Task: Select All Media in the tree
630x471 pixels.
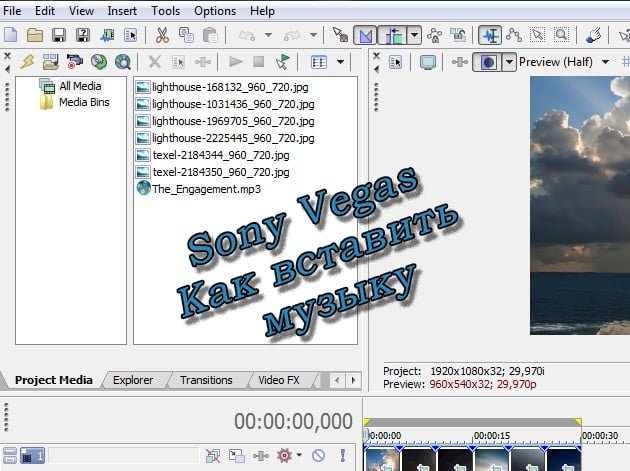Action: click(x=80, y=86)
